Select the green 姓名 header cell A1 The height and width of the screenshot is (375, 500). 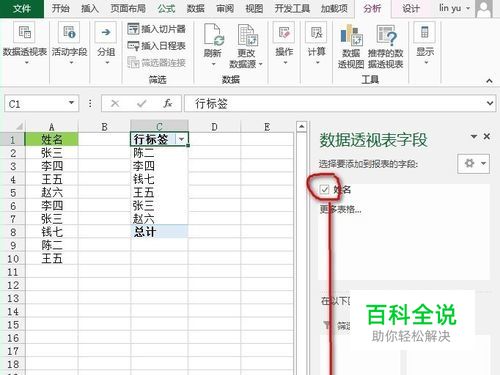pos(52,139)
